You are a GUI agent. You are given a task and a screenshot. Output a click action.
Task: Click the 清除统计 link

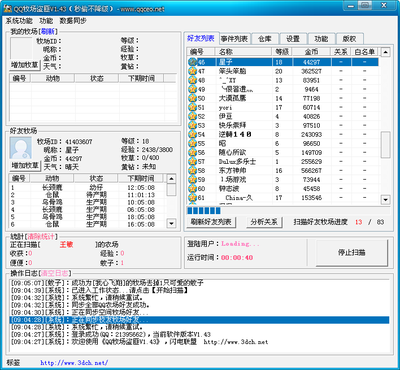coord(42,236)
